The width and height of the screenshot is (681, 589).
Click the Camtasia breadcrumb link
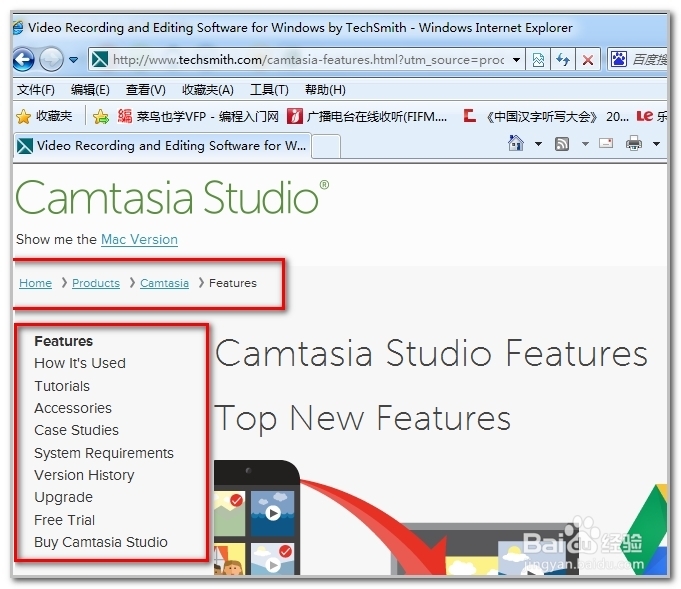click(x=165, y=283)
